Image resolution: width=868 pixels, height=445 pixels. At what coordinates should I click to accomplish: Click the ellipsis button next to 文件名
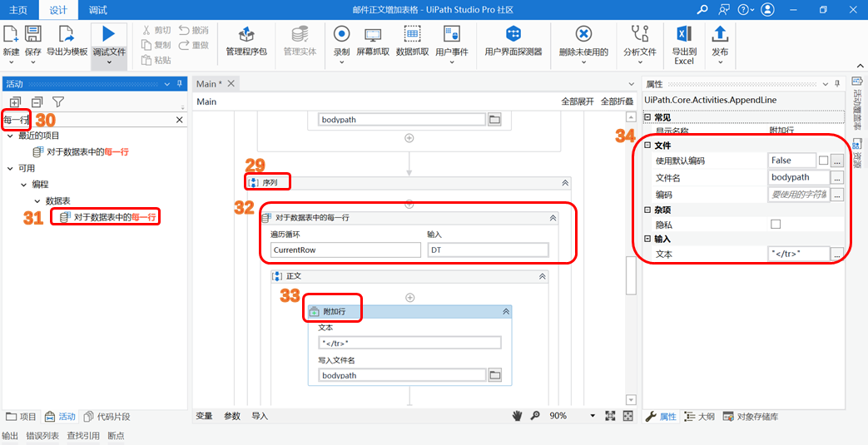pos(837,178)
